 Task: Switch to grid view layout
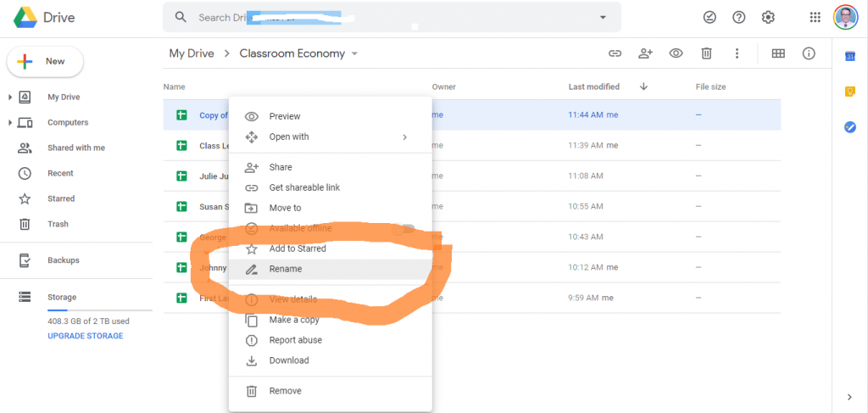pos(778,53)
